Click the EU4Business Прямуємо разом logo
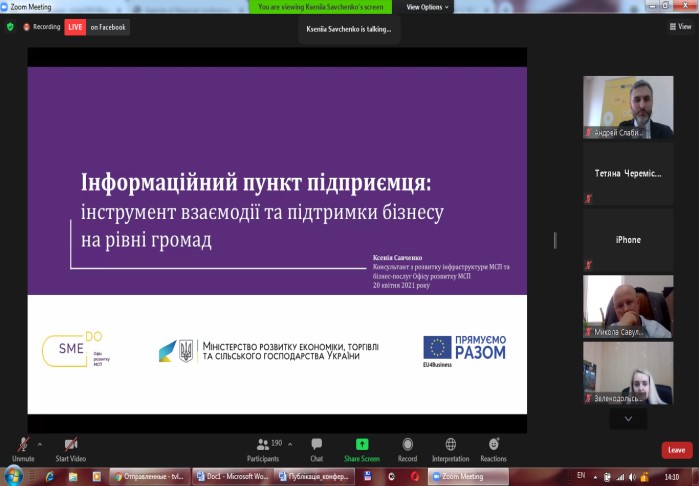 pyautogui.click(x=465, y=351)
